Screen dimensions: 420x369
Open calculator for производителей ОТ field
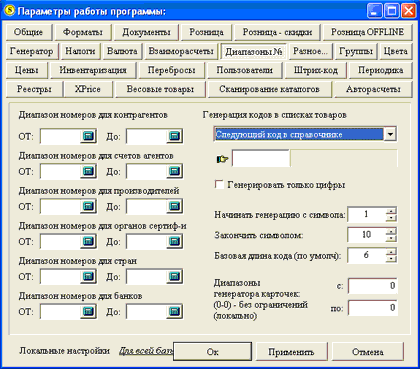click(88, 206)
